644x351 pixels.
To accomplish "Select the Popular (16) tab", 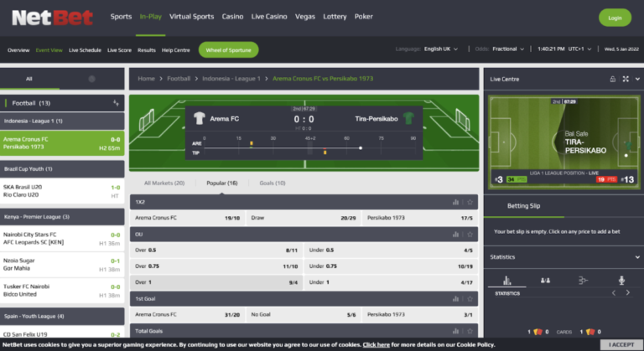I will (x=221, y=183).
